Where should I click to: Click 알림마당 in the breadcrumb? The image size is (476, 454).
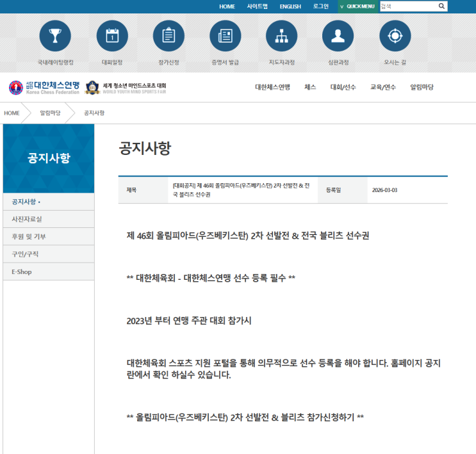point(50,113)
